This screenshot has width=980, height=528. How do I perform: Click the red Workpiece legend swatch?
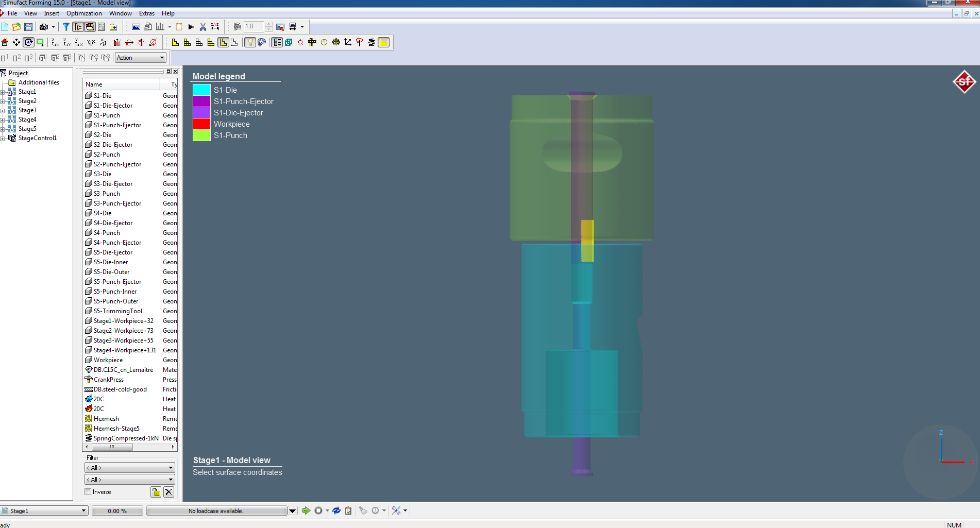(x=201, y=124)
